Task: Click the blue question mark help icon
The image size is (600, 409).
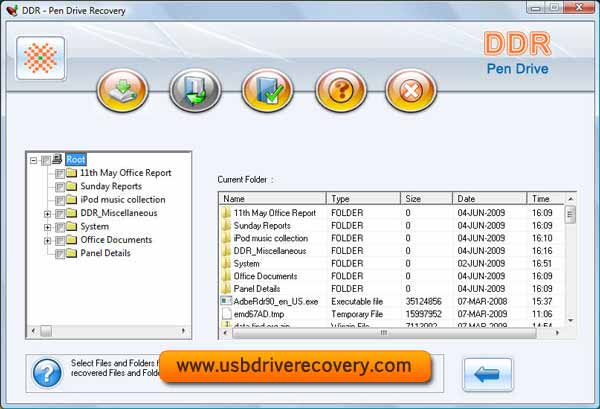Action: tap(47, 373)
